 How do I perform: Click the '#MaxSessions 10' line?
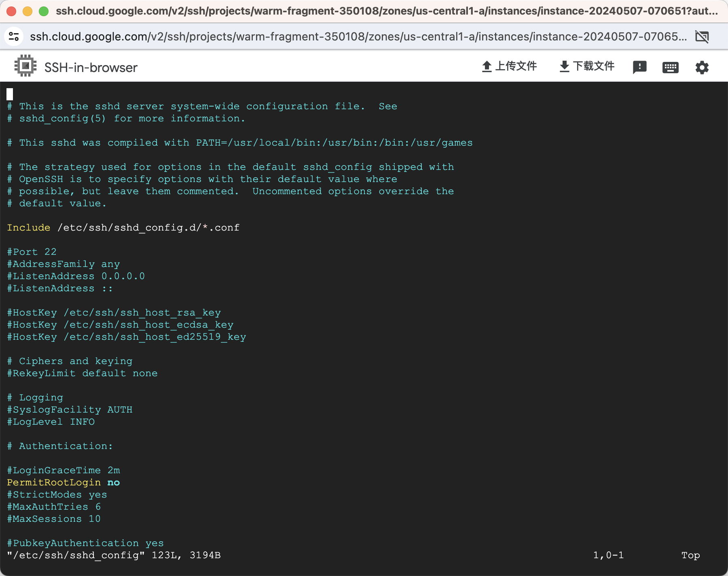click(x=54, y=519)
